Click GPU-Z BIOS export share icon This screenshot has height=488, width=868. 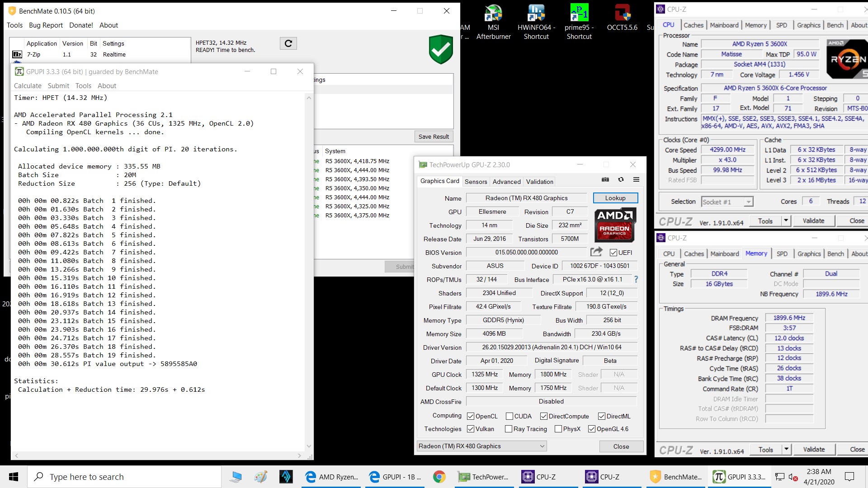[x=596, y=252]
